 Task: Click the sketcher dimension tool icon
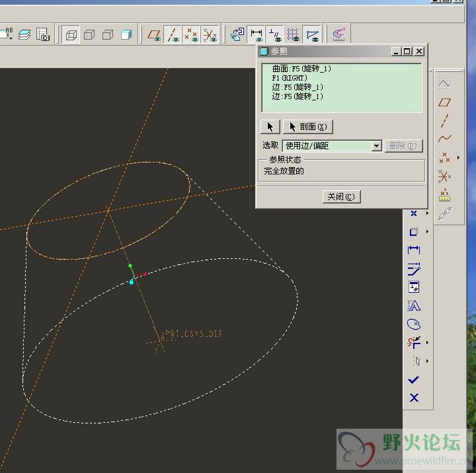click(x=414, y=250)
